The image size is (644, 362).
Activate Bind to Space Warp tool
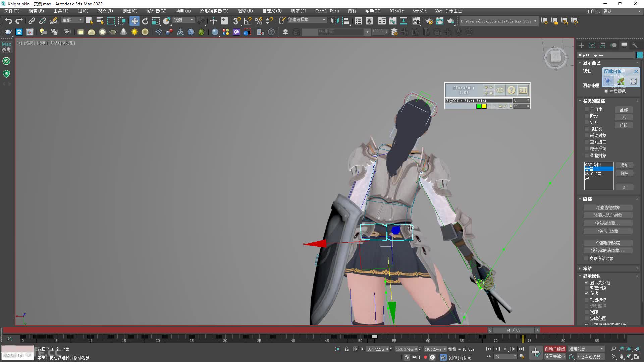pos(53,21)
